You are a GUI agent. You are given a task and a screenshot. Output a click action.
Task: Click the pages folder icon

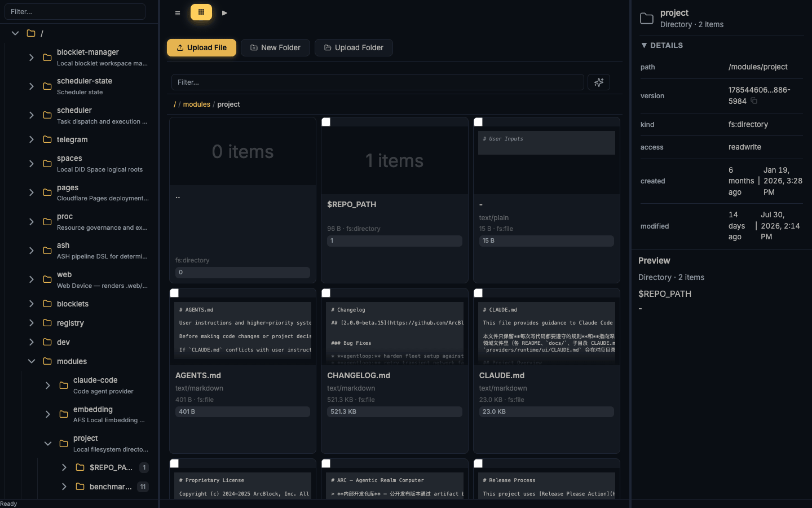pos(47,192)
